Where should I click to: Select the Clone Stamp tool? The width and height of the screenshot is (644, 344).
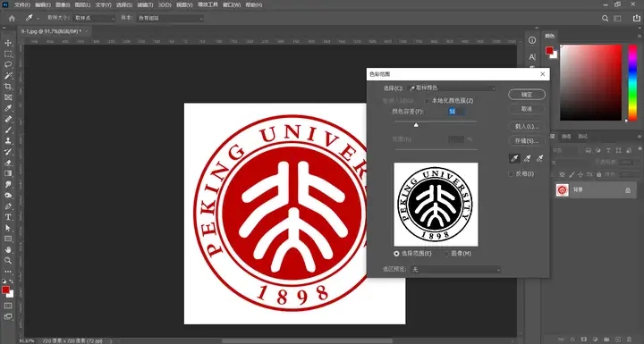[x=8, y=141]
